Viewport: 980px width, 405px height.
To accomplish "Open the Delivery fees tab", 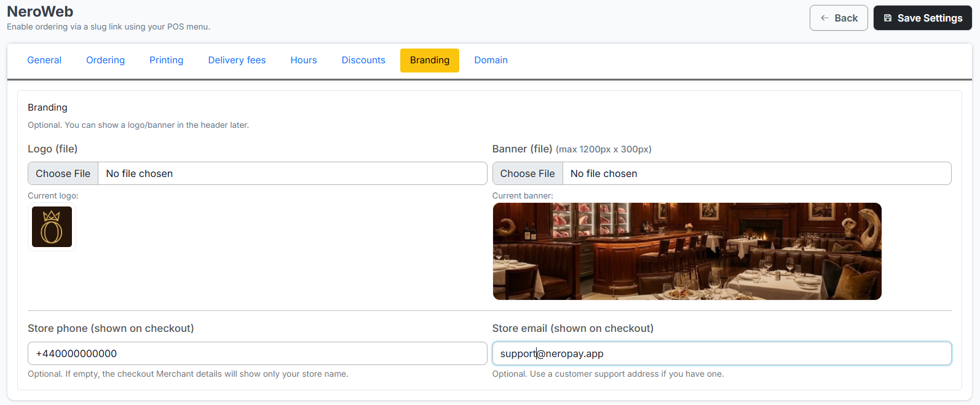I will (237, 60).
